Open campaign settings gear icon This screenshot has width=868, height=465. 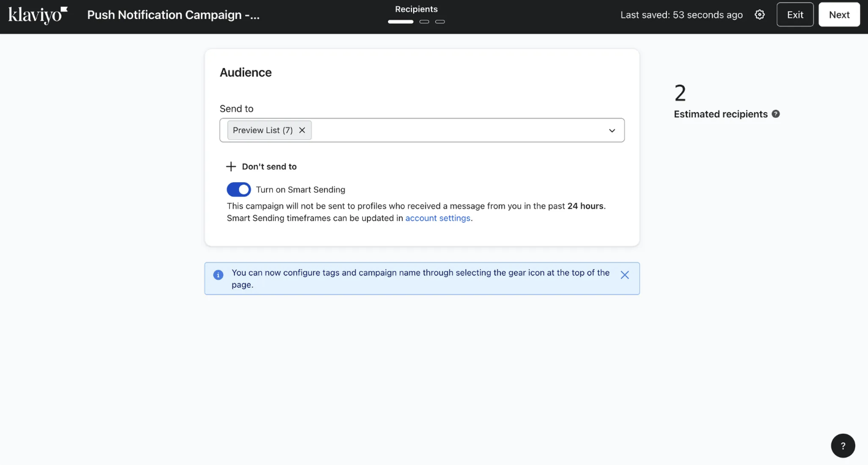click(759, 15)
